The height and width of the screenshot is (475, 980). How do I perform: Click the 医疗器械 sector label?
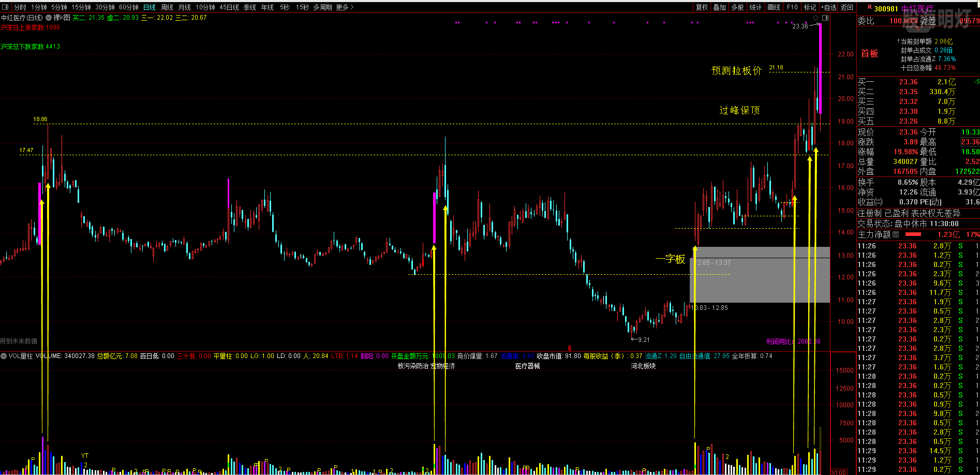(528, 366)
